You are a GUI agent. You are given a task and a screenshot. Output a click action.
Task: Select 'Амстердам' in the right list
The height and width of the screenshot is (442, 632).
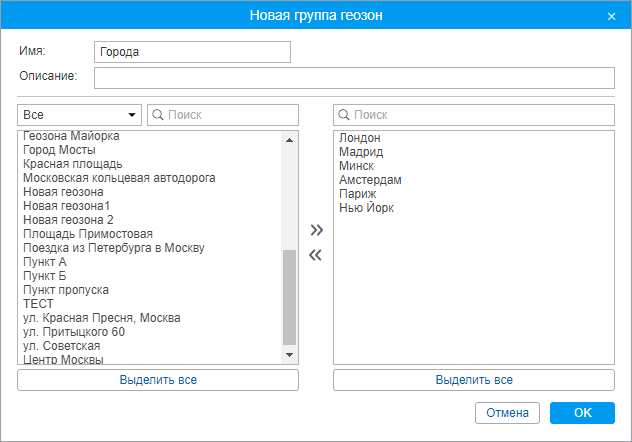click(370, 180)
